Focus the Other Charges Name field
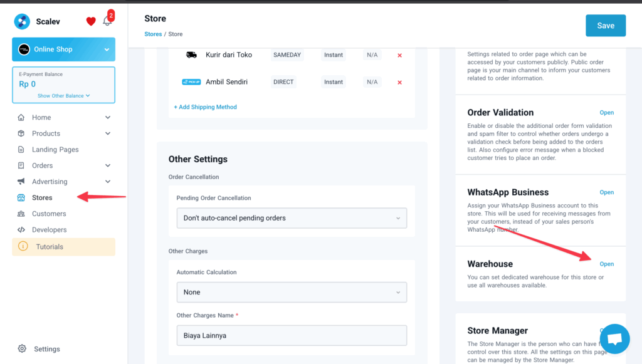Screen dimensions: 642x364 click(292, 335)
